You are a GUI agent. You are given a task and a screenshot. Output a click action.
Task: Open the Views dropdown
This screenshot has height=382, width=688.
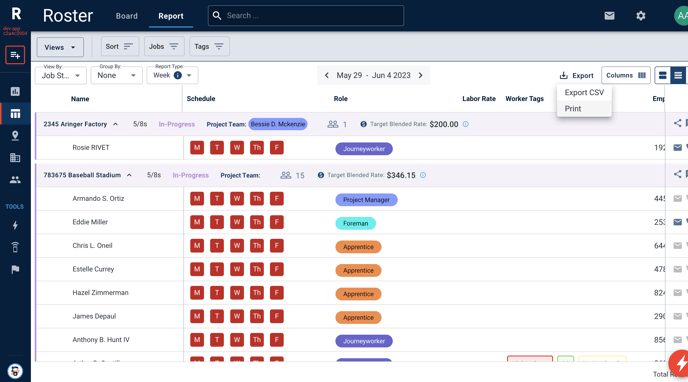click(60, 47)
